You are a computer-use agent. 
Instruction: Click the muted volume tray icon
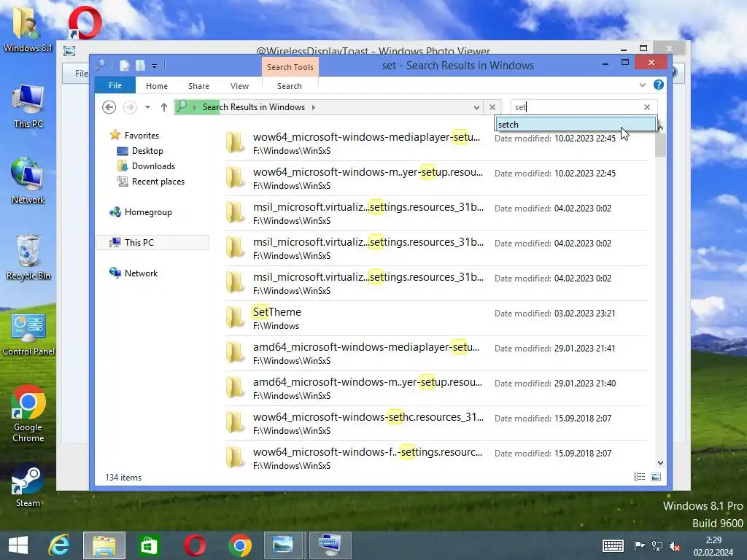pyautogui.click(x=675, y=546)
